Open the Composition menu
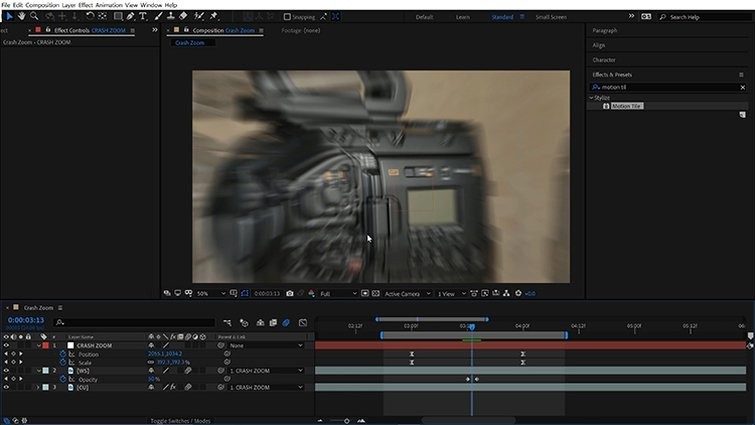 [x=42, y=5]
